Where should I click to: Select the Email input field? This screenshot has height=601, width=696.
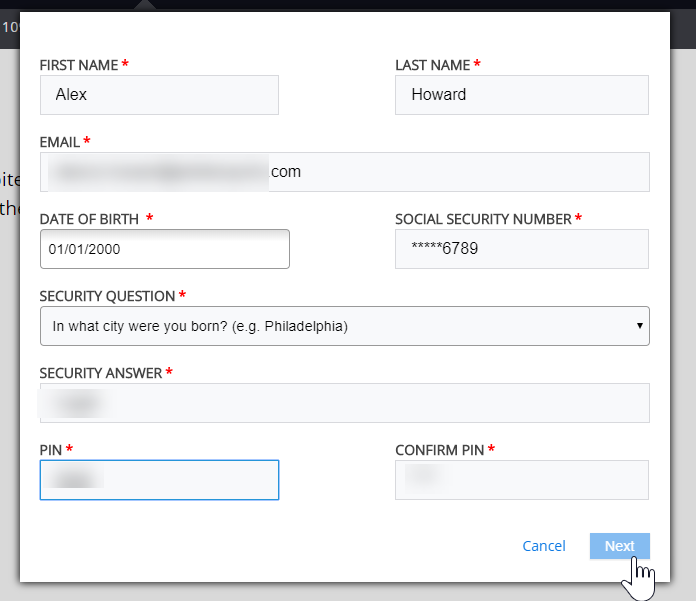pyautogui.click(x=344, y=172)
